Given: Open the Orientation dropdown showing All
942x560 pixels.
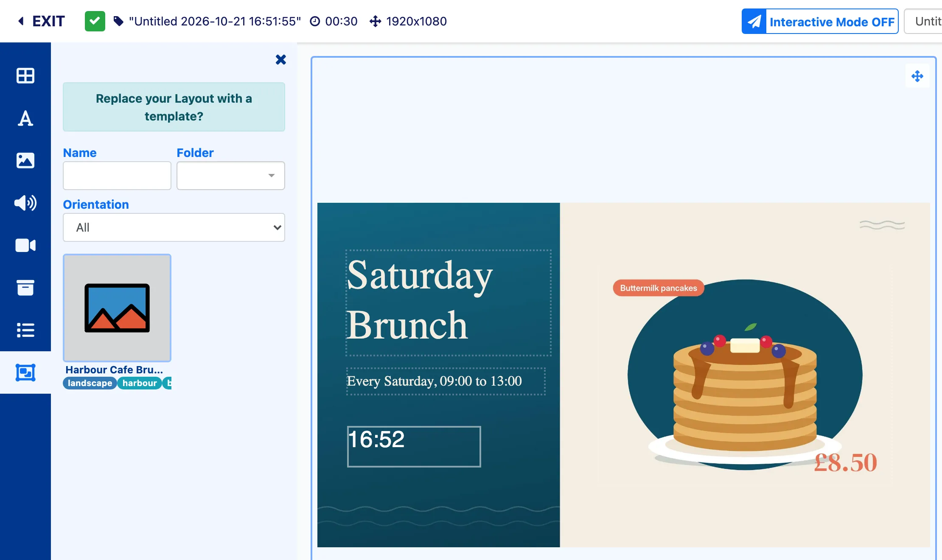Looking at the screenshot, I should click(174, 227).
